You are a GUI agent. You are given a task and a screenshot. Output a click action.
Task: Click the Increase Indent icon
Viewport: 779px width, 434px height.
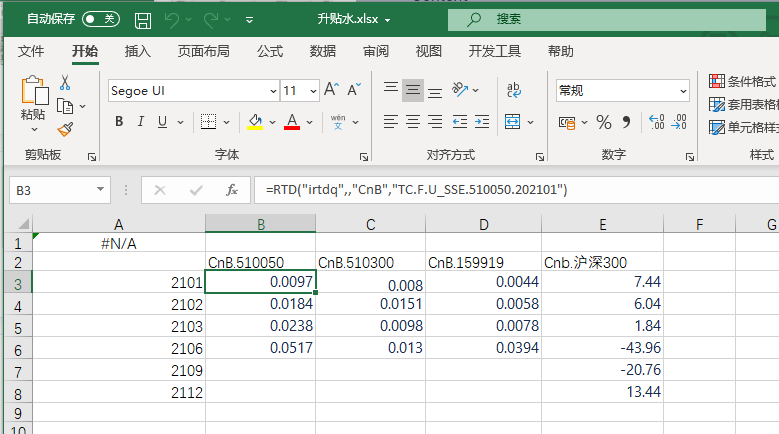click(482, 121)
